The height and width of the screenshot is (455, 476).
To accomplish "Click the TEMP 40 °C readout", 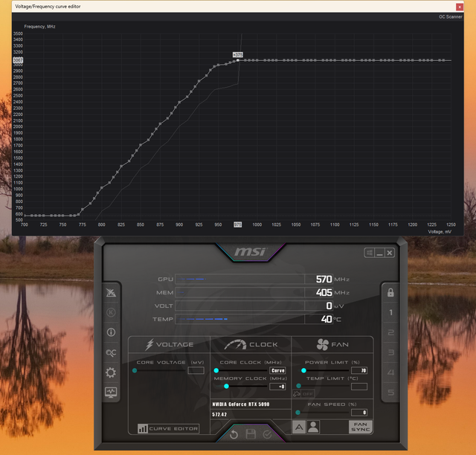I will pos(327,319).
